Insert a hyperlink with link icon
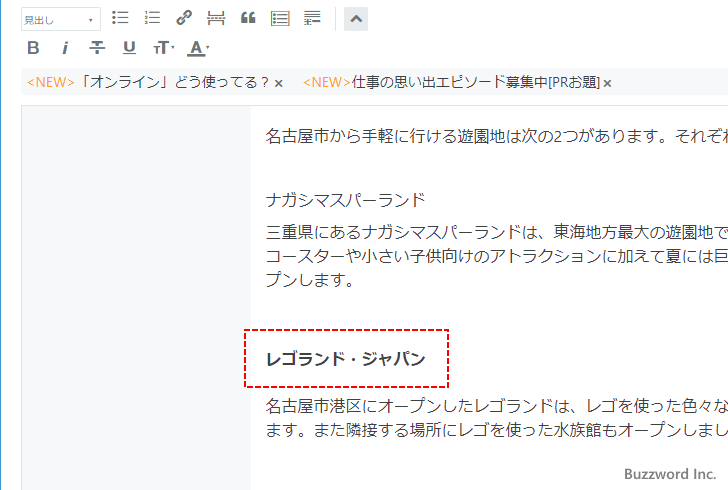Screen dimensions: 728x490 click(184, 19)
